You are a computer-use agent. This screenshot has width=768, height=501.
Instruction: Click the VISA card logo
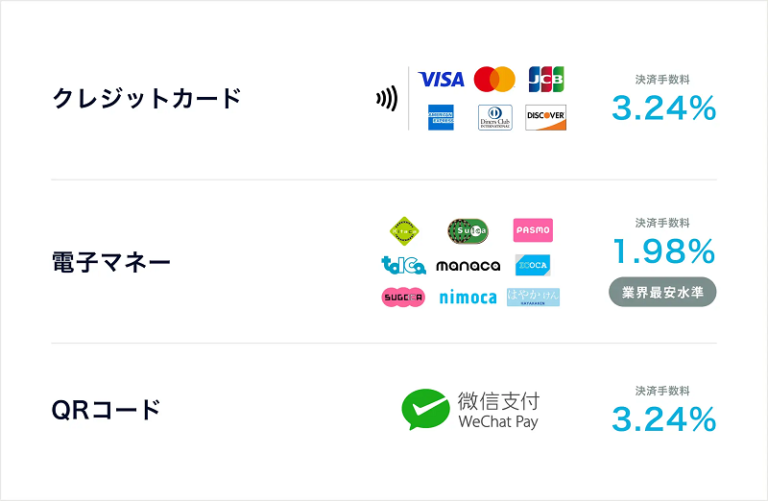(x=441, y=79)
